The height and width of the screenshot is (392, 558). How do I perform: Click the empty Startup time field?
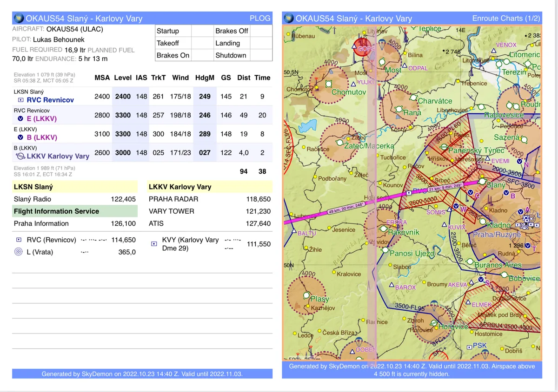click(x=202, y=31)
